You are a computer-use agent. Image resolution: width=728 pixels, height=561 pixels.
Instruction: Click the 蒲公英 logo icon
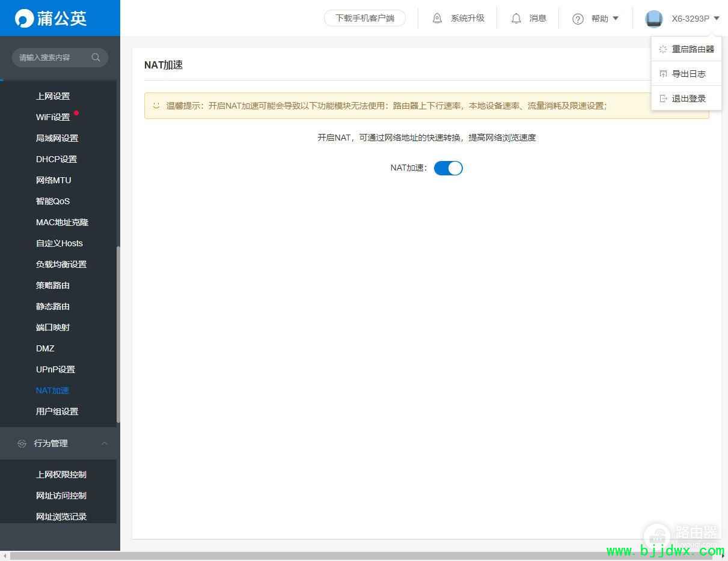(25, 18)
